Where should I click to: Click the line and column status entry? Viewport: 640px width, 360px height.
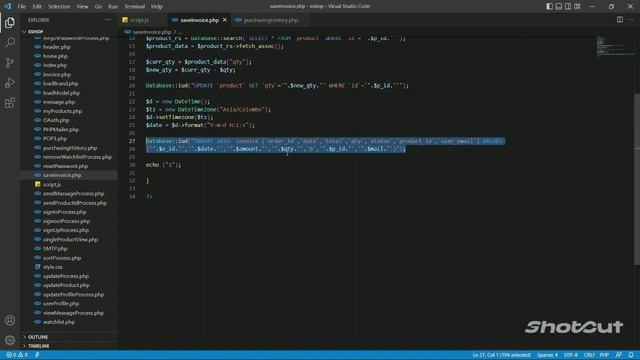(501, 355)
